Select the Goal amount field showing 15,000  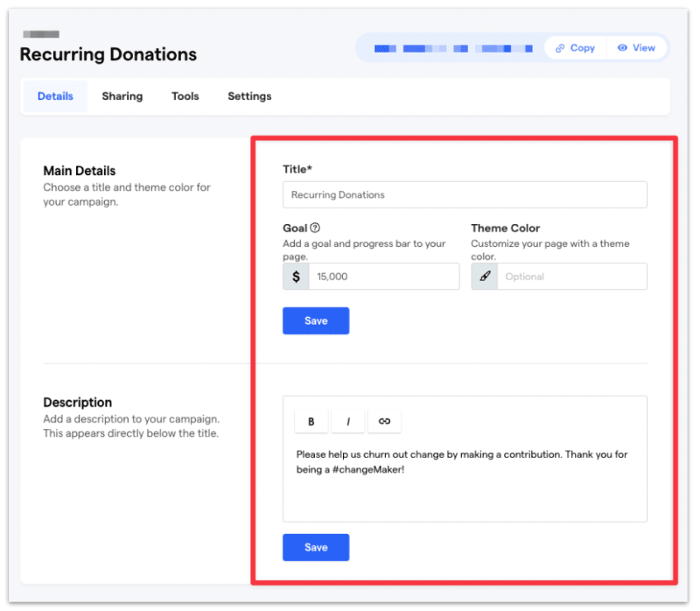[x=385, y=276]
